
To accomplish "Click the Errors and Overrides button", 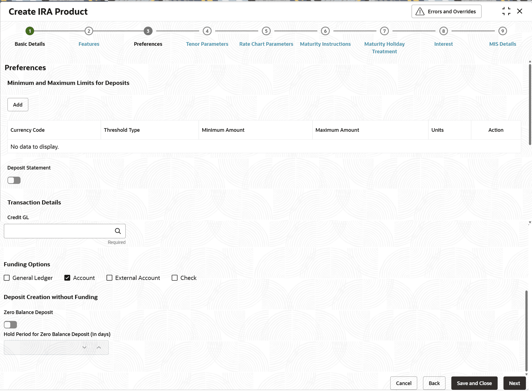I will (446, 11).
